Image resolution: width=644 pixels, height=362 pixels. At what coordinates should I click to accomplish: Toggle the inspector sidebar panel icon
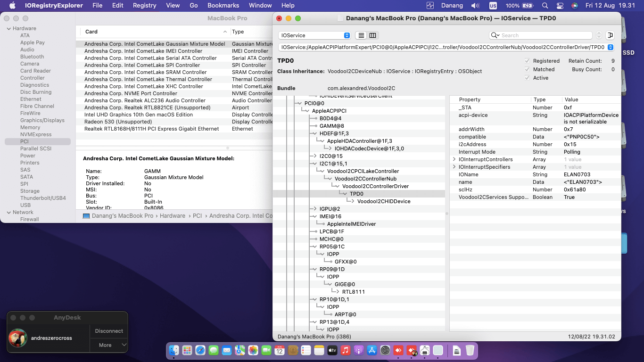pos(610,35)
